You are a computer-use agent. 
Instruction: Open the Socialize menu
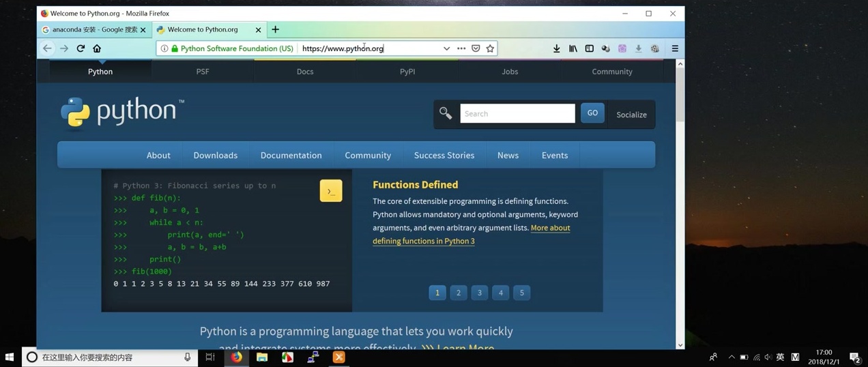[631, 115]
